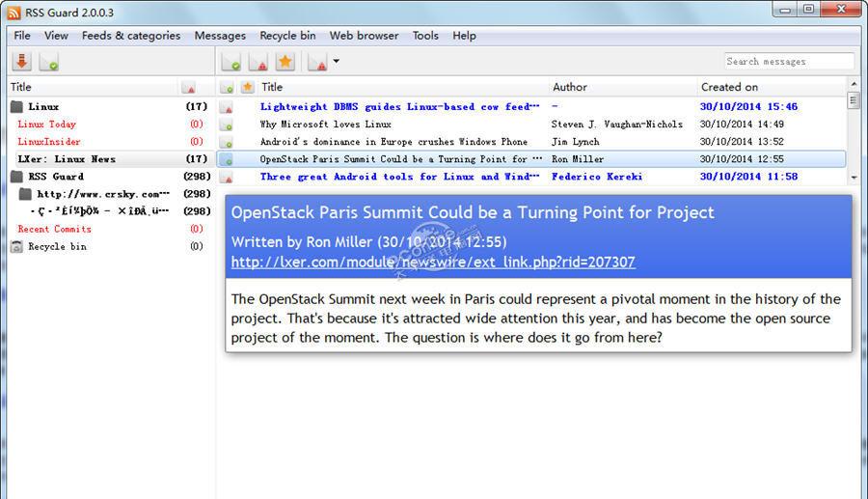Open message 'Three great Android tools for Linux'
This screenshot has height=499, width=868.
(399, 177)
